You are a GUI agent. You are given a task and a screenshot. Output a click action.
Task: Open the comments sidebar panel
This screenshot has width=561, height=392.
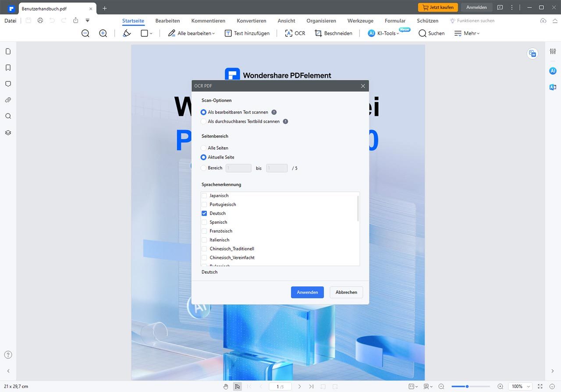tap(8, 84)
